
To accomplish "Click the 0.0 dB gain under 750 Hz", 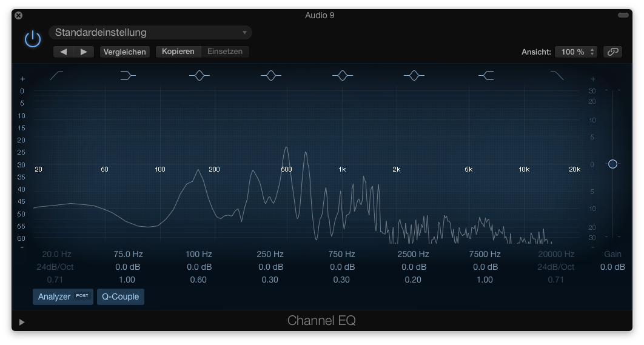I will 342,267.
